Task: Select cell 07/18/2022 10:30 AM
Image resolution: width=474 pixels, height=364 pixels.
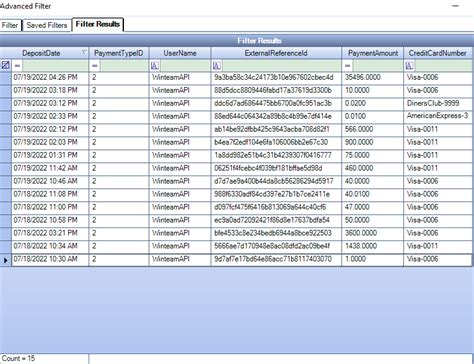Action: (50, 259)
